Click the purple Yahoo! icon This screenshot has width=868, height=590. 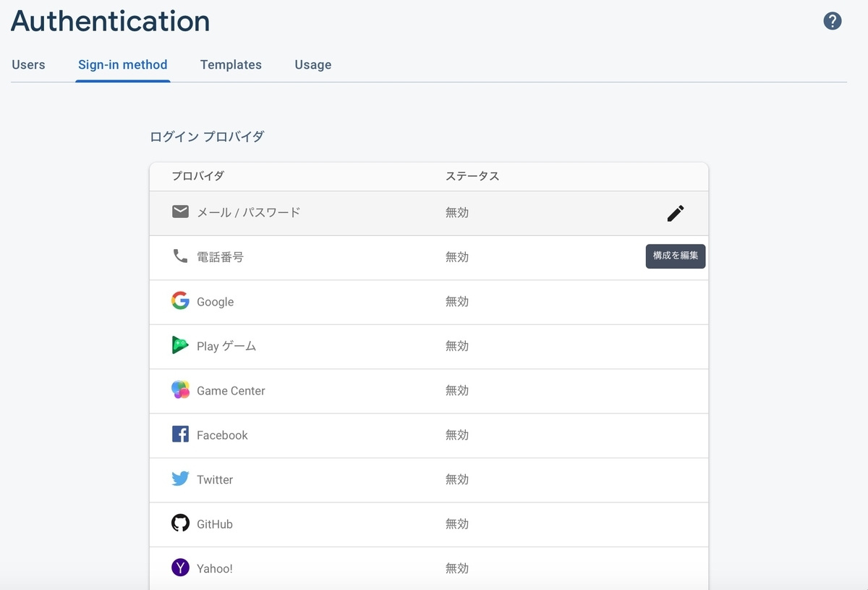coord(180,568)
